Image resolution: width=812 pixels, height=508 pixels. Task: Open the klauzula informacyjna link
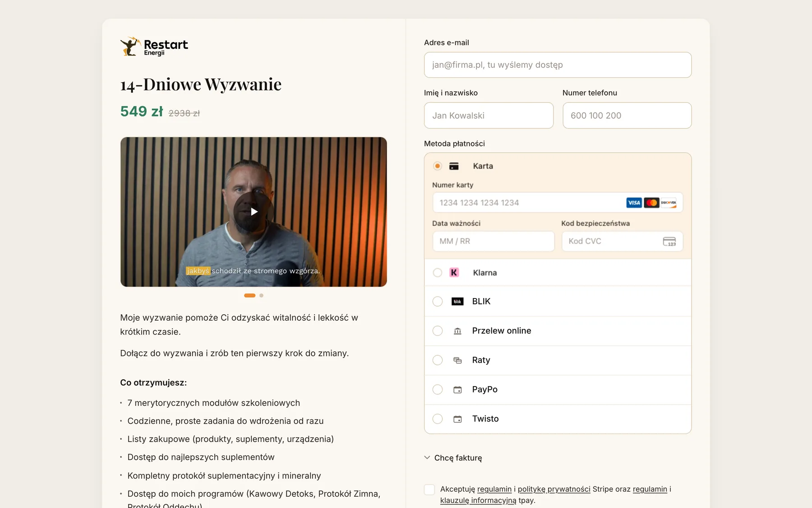pos(478,500)
